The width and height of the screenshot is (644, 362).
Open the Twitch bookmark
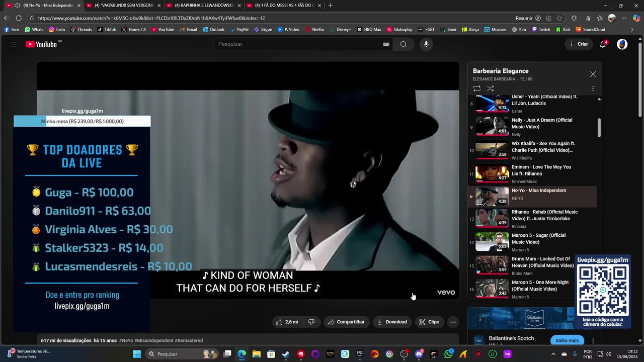pyautogui.click(x=541, y=30)
